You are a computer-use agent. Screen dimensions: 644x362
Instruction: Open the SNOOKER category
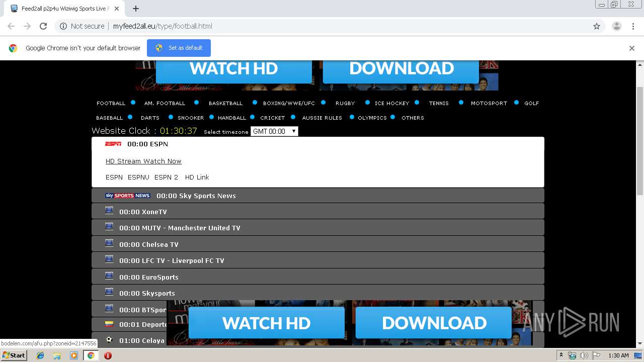click(x=191, y=118)
